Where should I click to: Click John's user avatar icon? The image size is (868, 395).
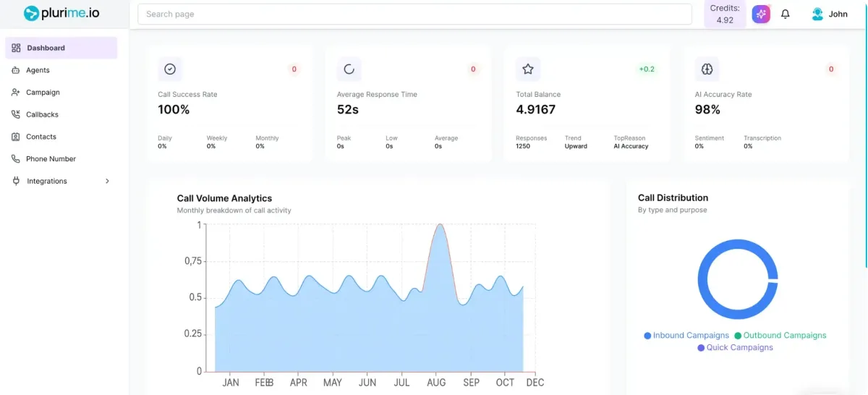click(817, 14)
